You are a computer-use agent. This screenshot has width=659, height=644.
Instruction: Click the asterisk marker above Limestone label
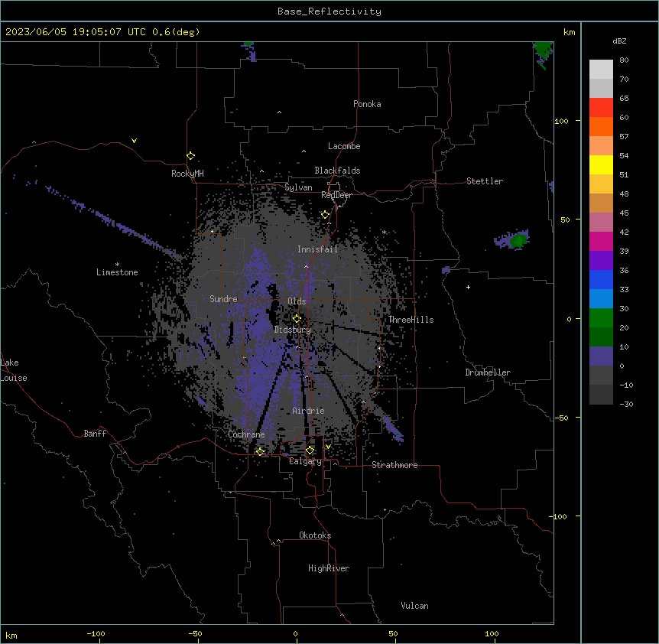tap(117, 265)
